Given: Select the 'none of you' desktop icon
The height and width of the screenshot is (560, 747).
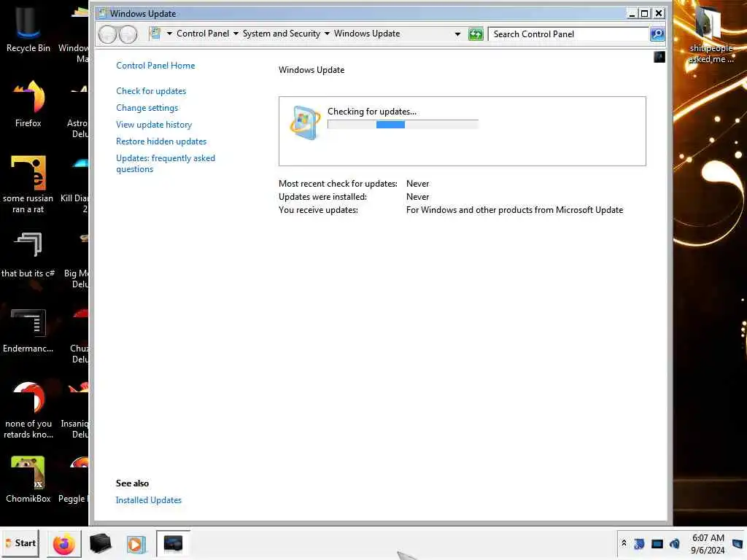Looking at the screenshot, I should pyautogui.click(x=28, y=410).
